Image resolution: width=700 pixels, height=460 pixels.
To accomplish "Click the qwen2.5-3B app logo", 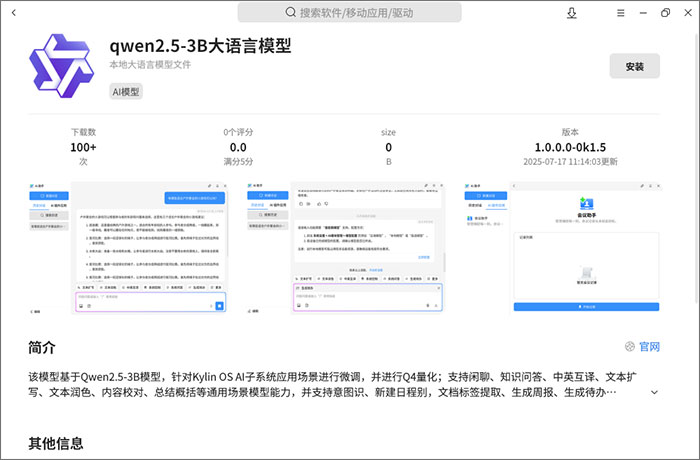I will [x=62, y=66].
